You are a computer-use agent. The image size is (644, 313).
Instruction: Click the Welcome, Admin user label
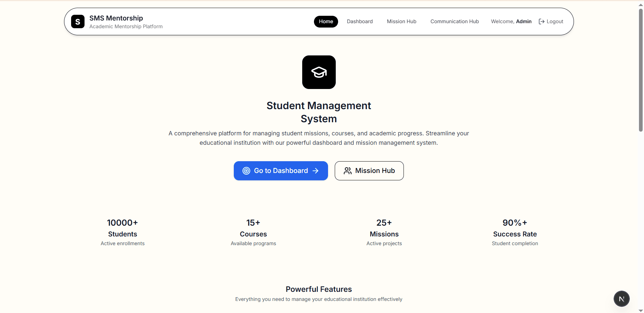511,21
